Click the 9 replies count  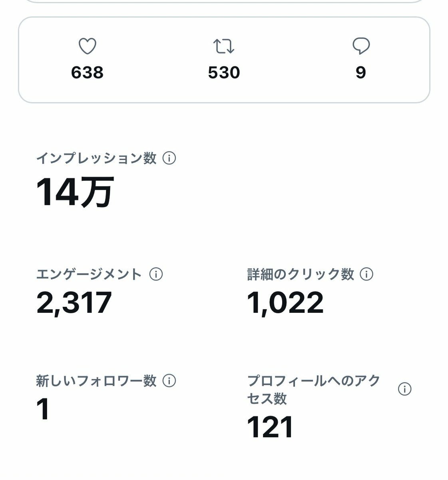coord(361,73)
